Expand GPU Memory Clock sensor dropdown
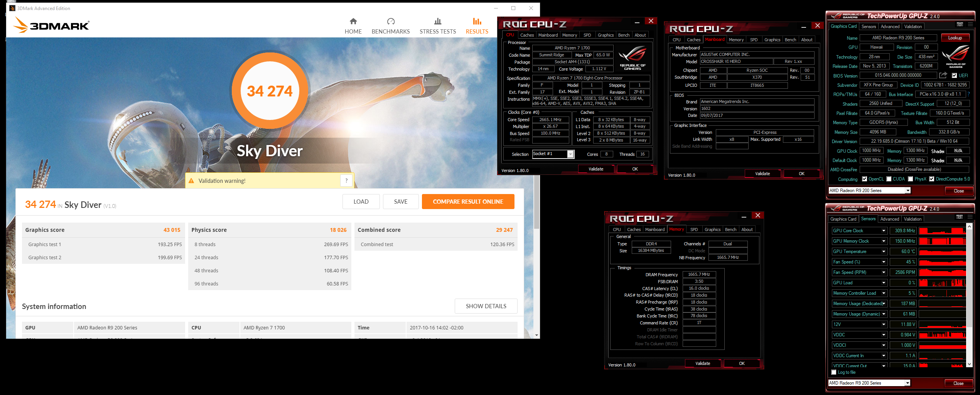This screenshot has width=980, height=395. tap(884, 241)
